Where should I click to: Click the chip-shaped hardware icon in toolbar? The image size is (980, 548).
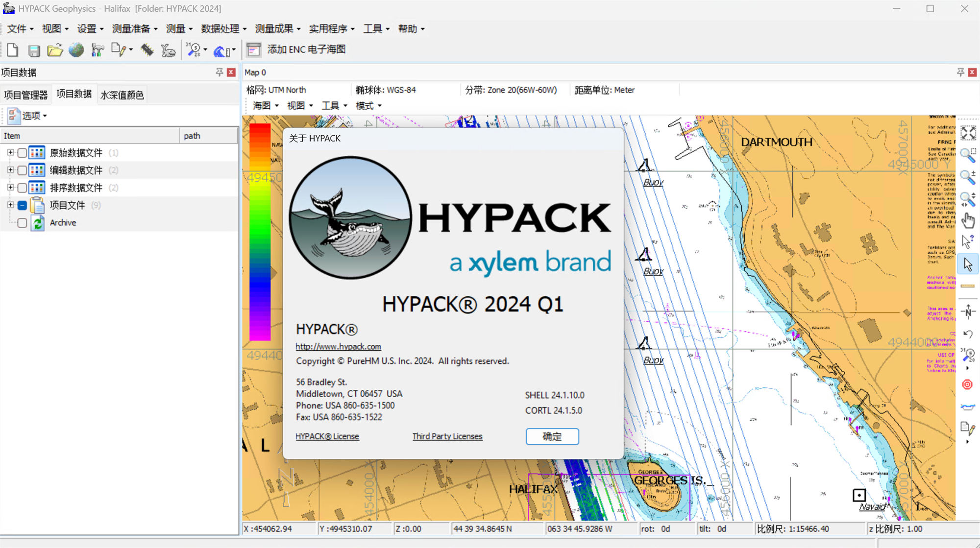(x=147, y=50)
